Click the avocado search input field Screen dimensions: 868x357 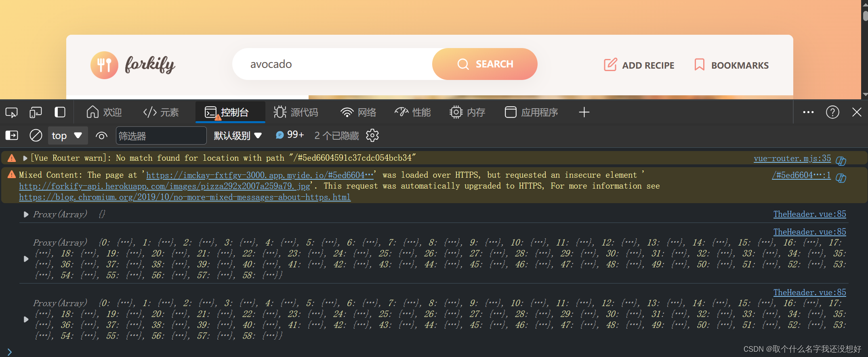332,64
